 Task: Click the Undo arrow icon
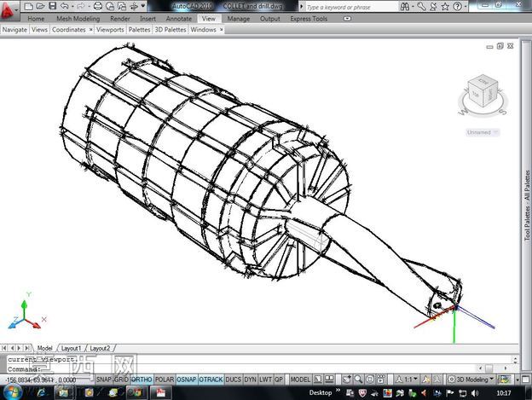pos(65,6)
